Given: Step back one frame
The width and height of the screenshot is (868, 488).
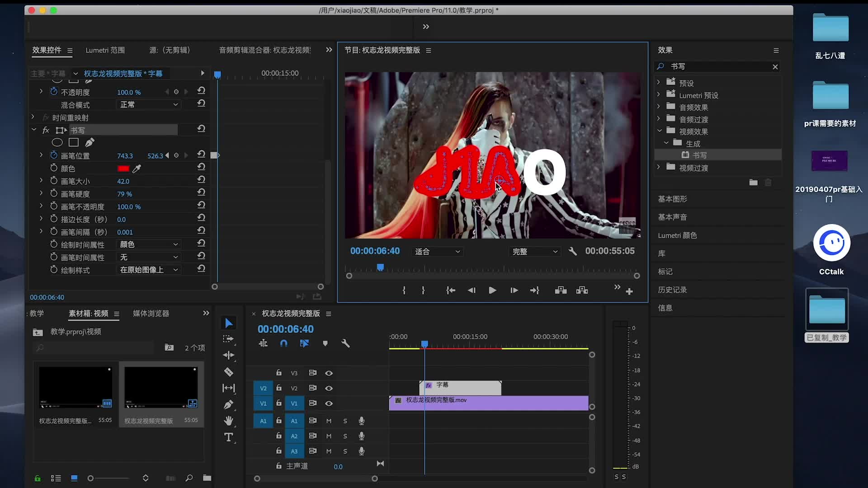Looking at the screenshot, I should click(x=472, y=291).
